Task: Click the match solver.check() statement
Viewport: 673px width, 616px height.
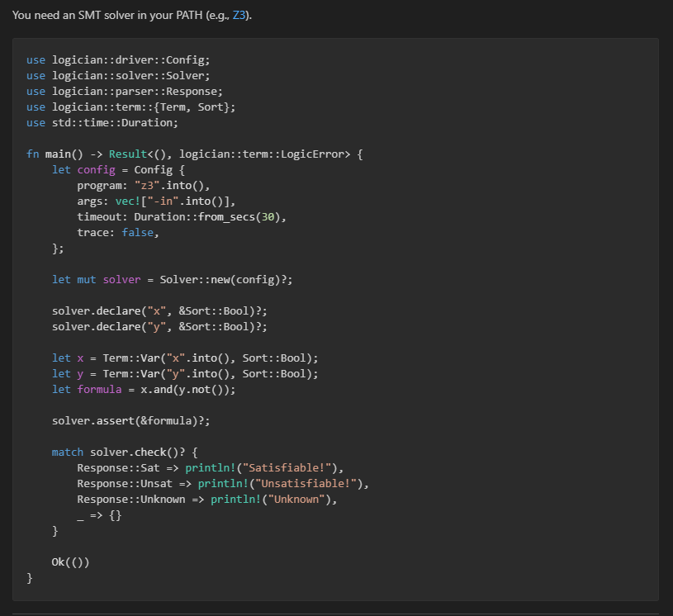Action: coord(124,452)
